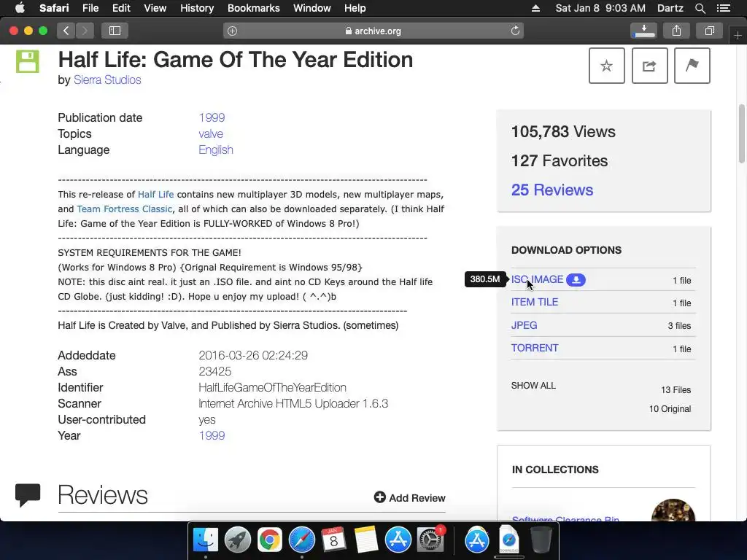747x560 pixels.
Task: Click the 127 Favorites text
Action: pyautogui.click(x=560, y=161)
